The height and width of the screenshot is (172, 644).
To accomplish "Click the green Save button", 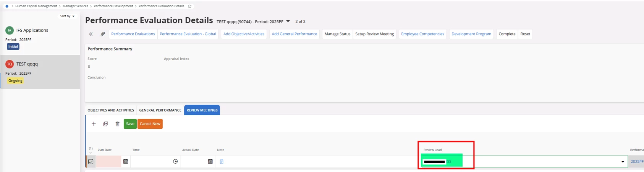I will point(130,124).
